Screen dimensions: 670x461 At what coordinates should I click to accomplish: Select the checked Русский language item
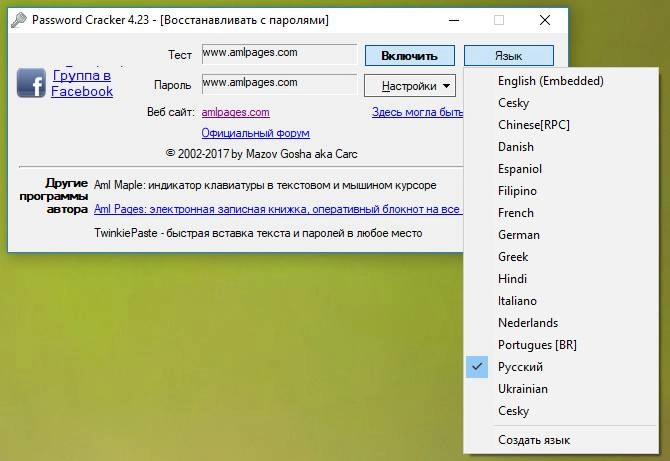[561, 367]
